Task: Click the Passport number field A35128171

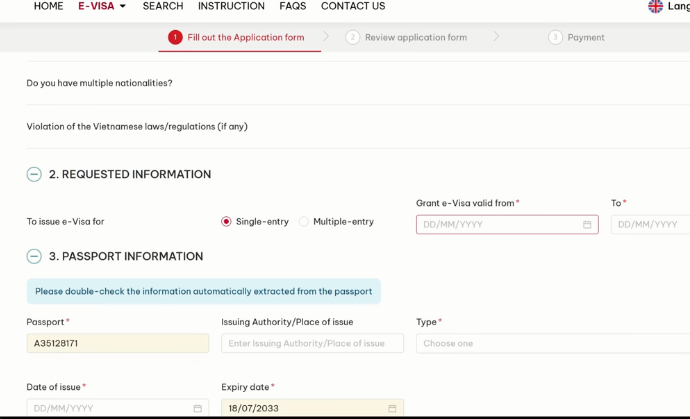Action: pos(118,343)
